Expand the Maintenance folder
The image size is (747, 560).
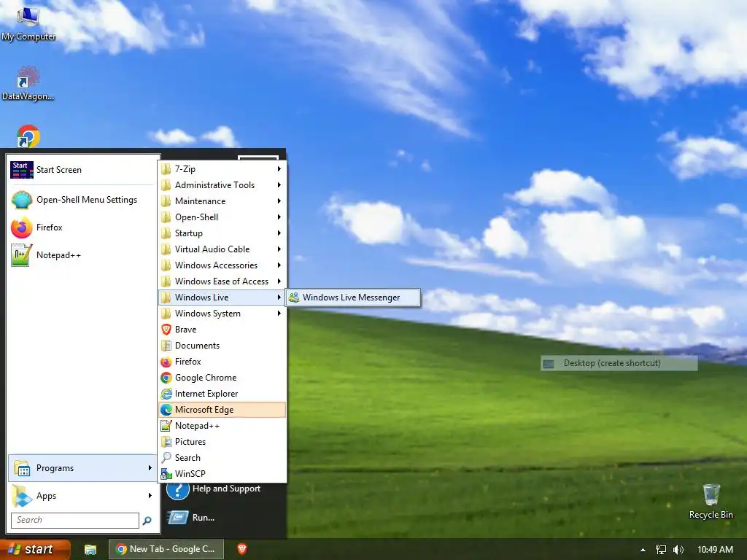[222, 201]
